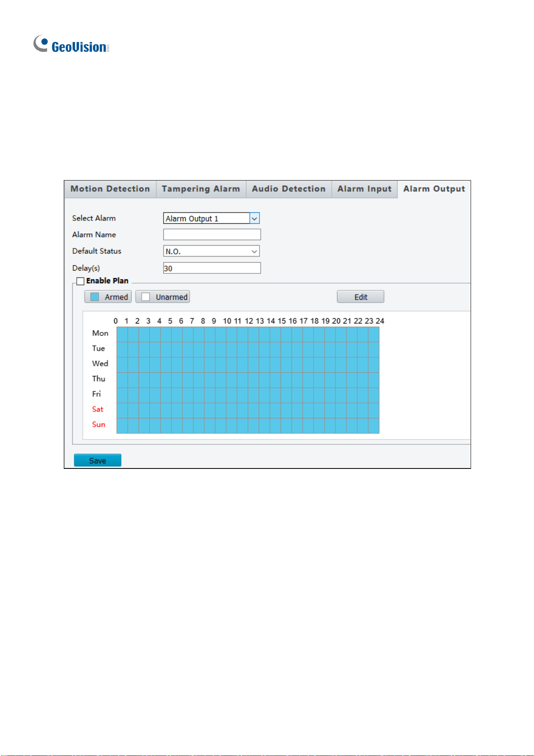Viewport: 534px width, 756px height.
Task: Click the Delay(s) field showing 30
Action: pyautogui.click(x=212, y=268)
